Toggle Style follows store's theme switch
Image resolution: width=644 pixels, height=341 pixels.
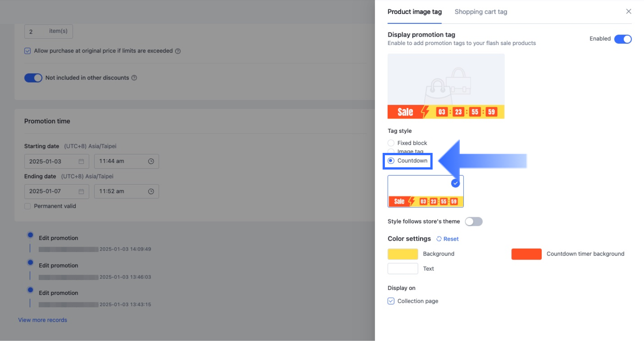pyautogui.click(x=474, y=221)
